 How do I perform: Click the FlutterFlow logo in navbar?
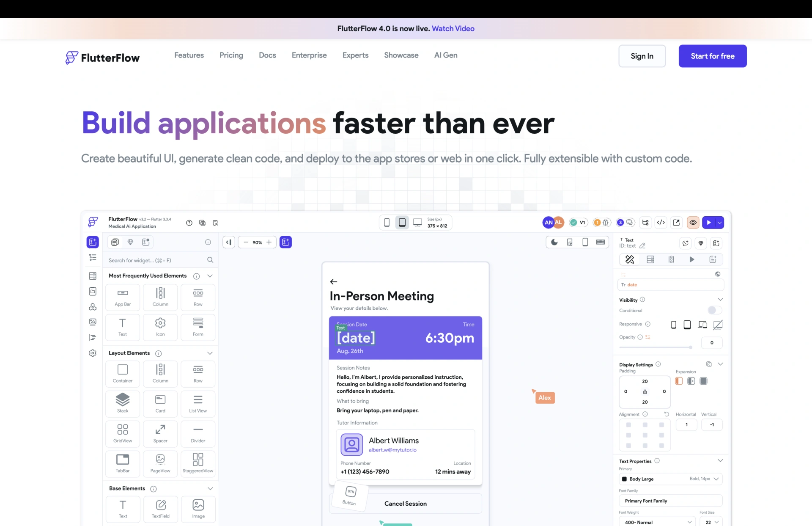coord(102,57)
